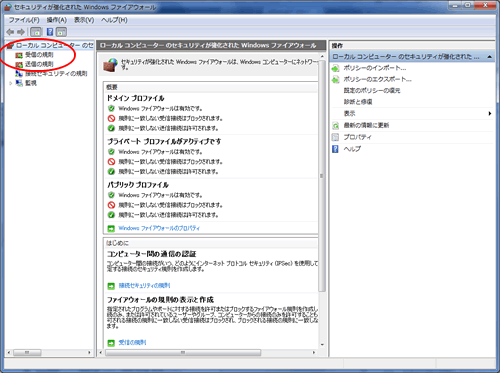500x373 pixels.
Task: Open the 受信の規則 link at the bottom
Action: click(x=132, y=343)
